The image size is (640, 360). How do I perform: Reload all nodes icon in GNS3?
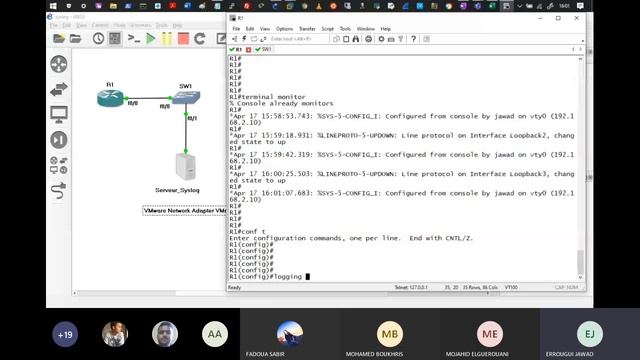click(200, 38)
